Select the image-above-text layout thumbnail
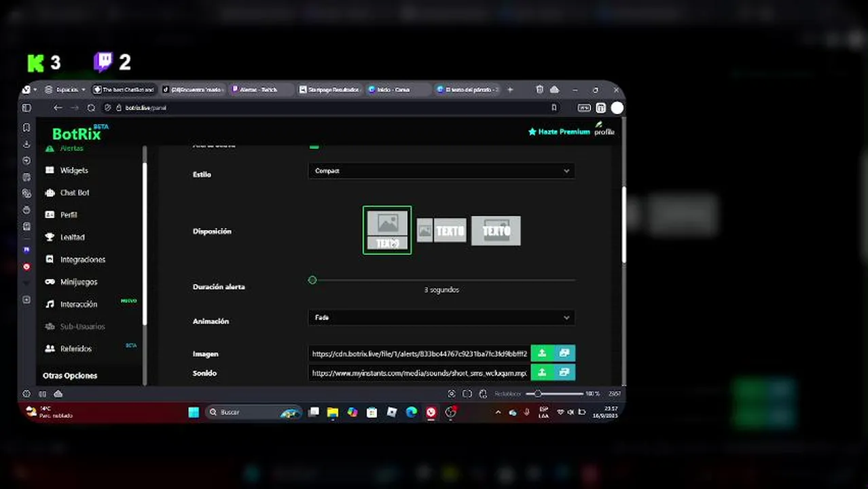The image size is (868, 489). [387, 230]
